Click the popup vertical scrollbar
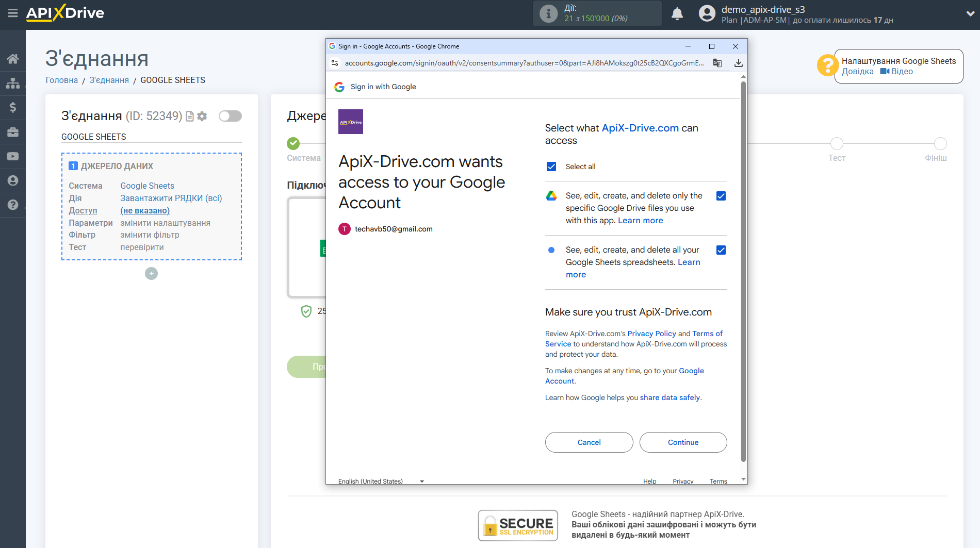The width and height of the screenshot is (980, 548). pos(743,268)
